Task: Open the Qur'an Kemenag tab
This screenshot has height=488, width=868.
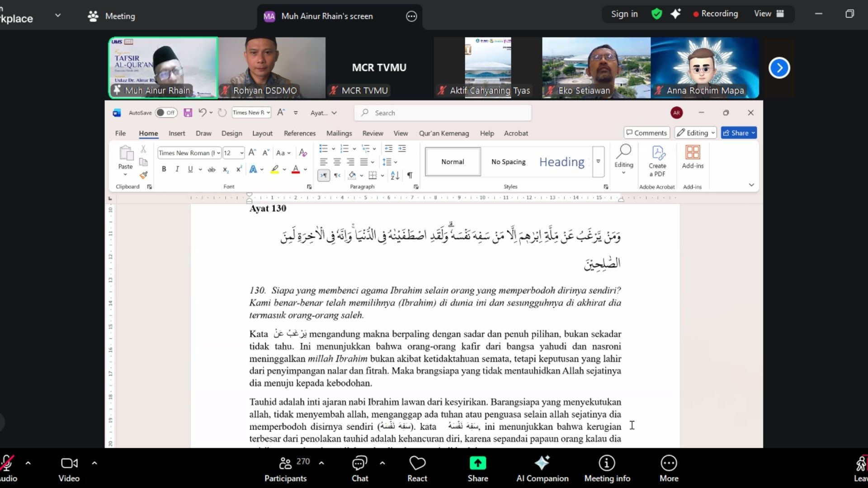Action: [444, 133]
